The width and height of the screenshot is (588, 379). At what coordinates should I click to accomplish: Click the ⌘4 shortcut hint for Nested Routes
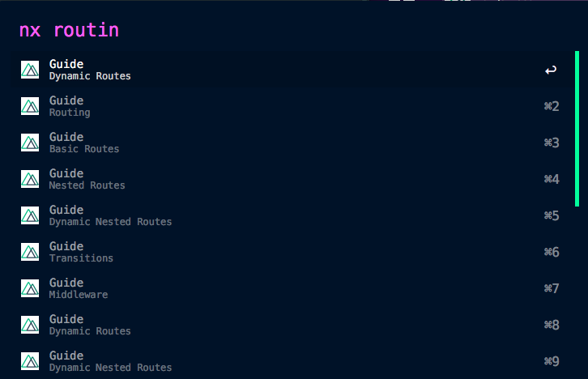(x=551, y=179)
